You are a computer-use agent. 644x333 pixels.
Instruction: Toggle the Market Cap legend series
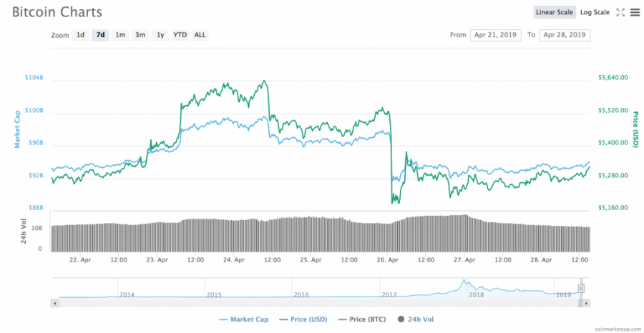click(244, 319)
